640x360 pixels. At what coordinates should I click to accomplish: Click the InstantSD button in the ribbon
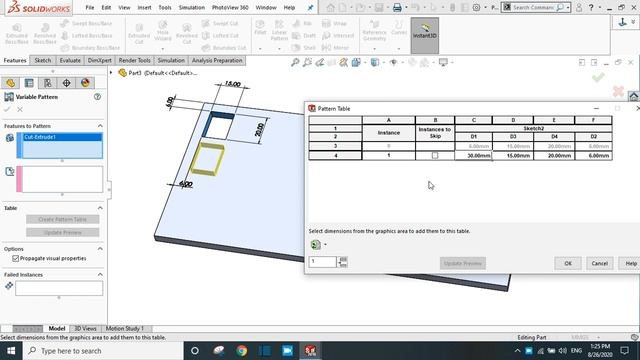[424, 36]
